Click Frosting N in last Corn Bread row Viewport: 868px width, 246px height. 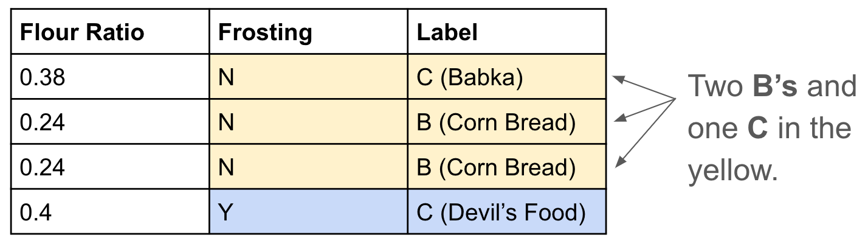coord(226,167)
